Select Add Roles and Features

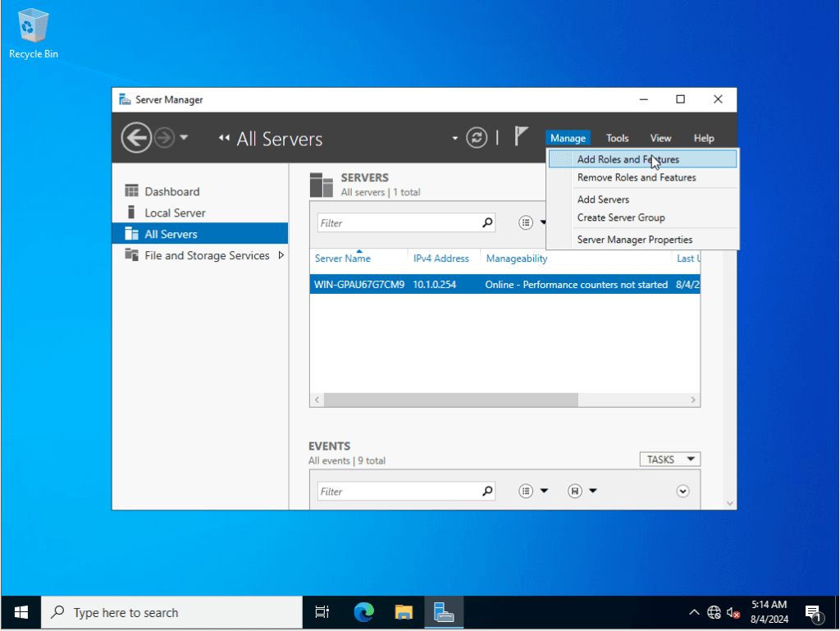628,159
